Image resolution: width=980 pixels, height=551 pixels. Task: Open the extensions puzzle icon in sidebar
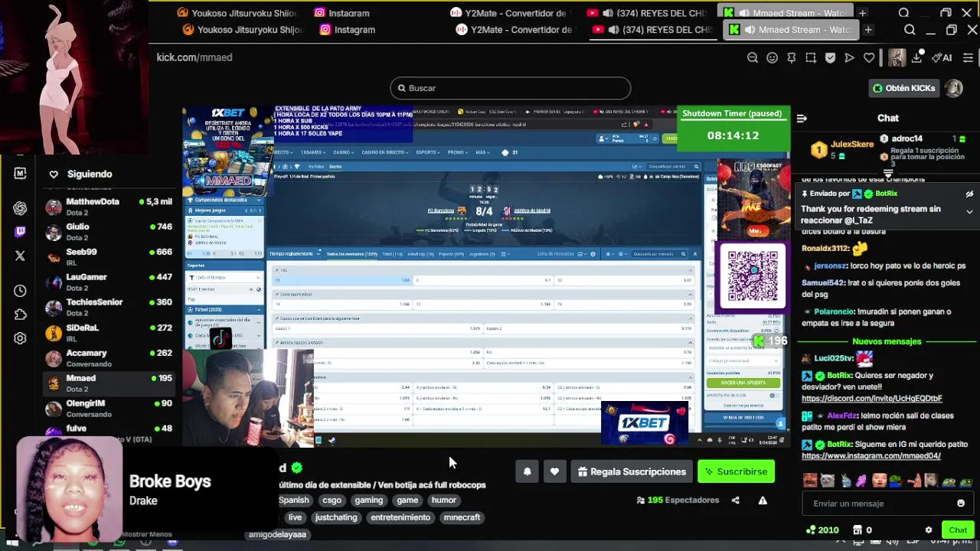point(20,315)
